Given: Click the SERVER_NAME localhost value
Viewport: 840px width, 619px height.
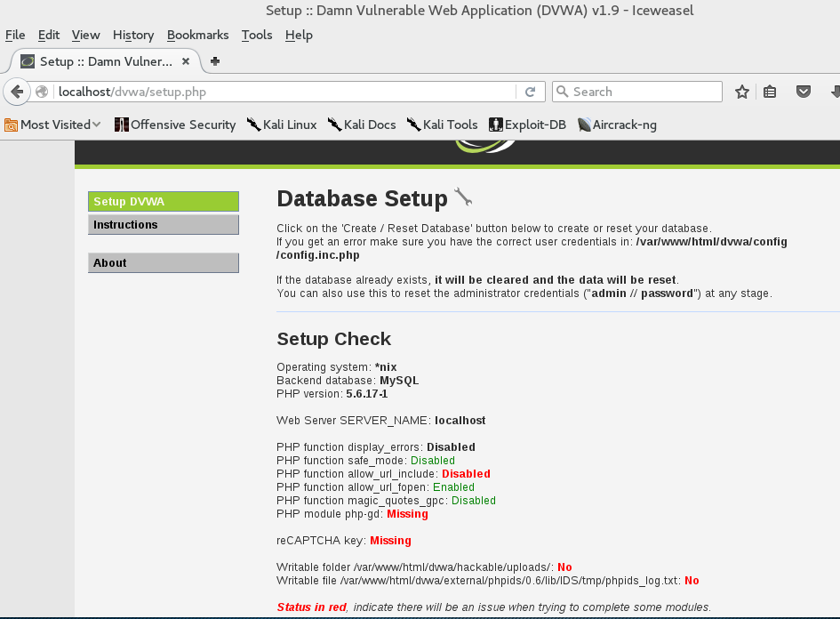Looking at the screenshot, I should [460, 421].
